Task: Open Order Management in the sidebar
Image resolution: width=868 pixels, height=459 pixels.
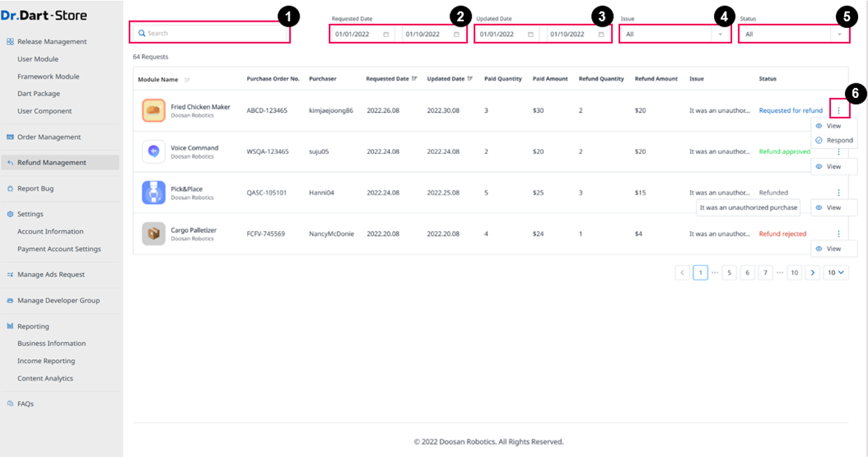Action: pyautogui.click(x=49, y=137)
